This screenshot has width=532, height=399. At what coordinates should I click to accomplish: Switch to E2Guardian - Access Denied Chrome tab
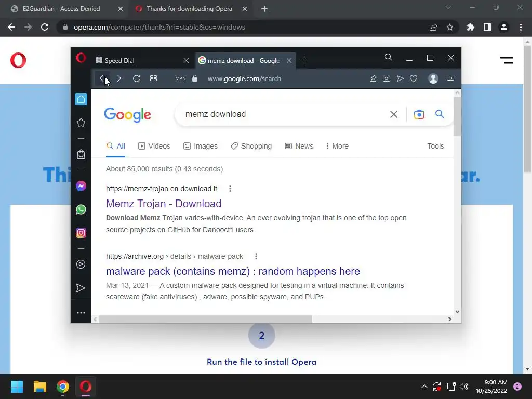click(x=63, y=9)
